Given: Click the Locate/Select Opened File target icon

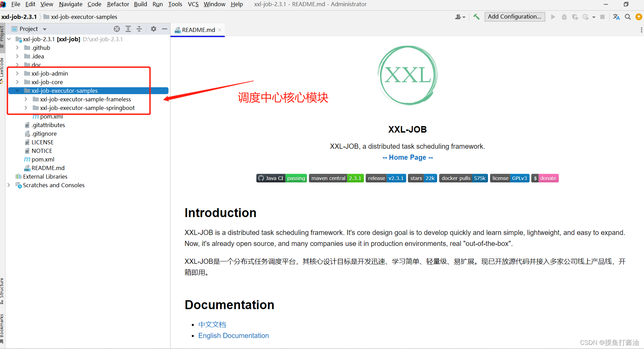Looking at the screenshot, I should coord(117,29).
